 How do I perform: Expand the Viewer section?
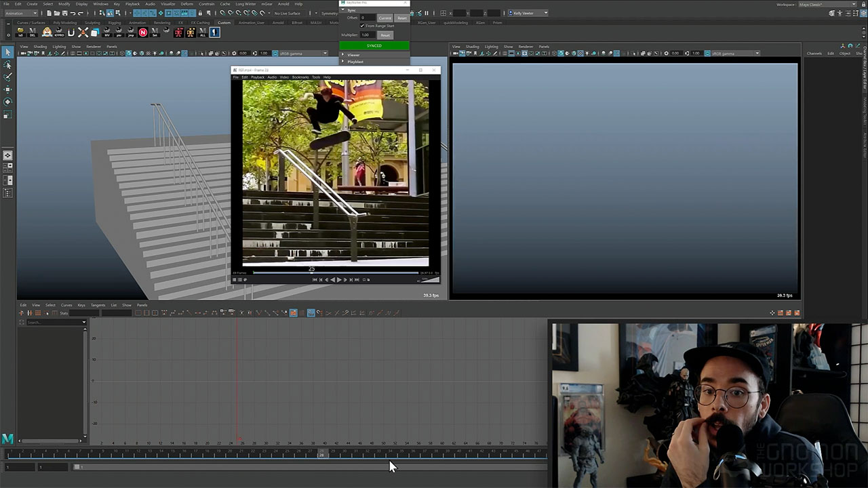pos(353,55)
